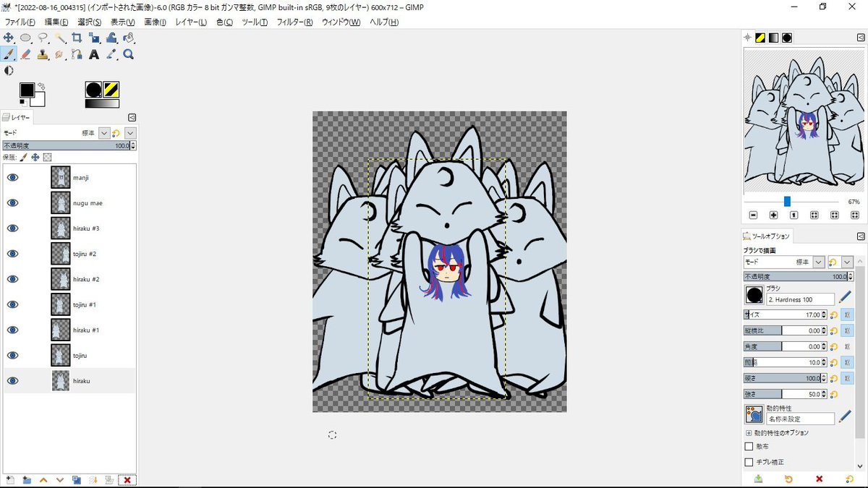Hide the hiraku #2 layer
Screen dimensions: 868x488
click(x=12, y=279)
